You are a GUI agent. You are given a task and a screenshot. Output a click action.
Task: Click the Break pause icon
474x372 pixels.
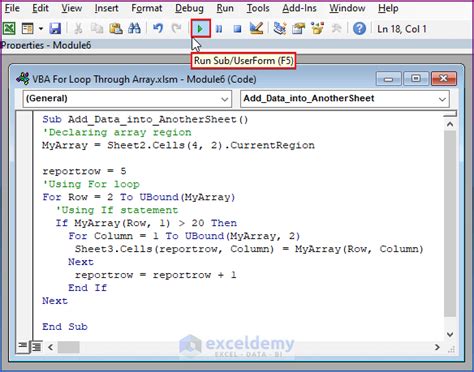click(219, 29)
